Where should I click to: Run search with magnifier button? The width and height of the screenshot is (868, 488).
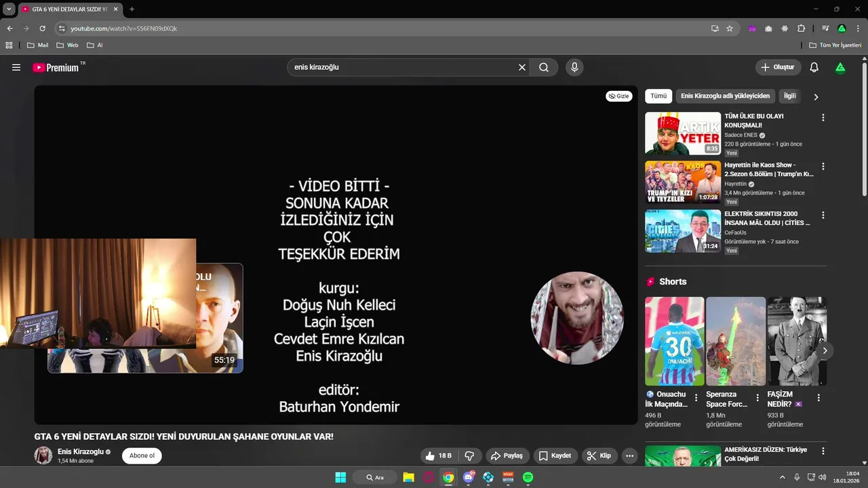(x=544, y=67)
